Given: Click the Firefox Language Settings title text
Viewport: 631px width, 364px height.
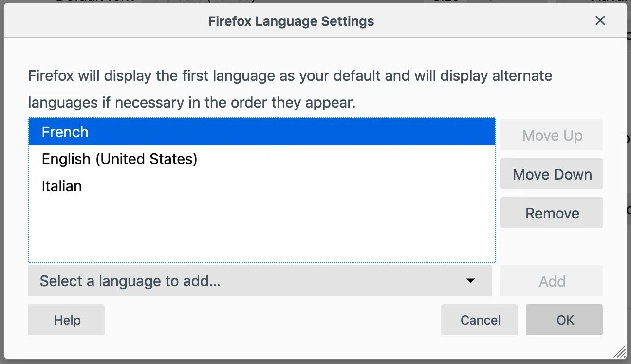Looking at the screenshot, I should [291, 21].
